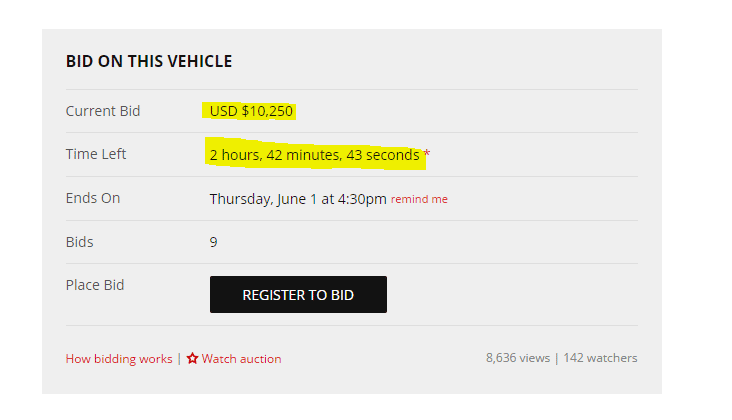This screenshot has height=420, width=732.
Task: Click the separator between views and watchers
Action: pos(557,358)
